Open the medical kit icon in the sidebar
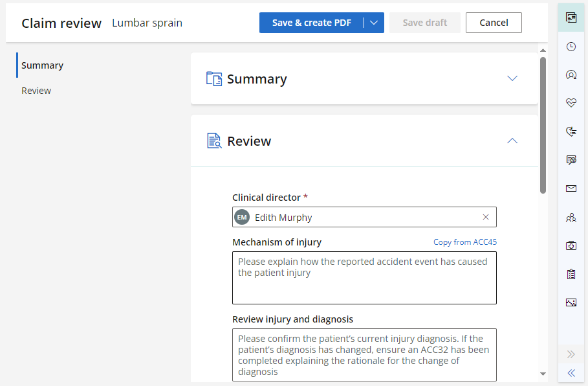Image resolution: width=588 pixels, height=386 pixels. pos(571,245)
